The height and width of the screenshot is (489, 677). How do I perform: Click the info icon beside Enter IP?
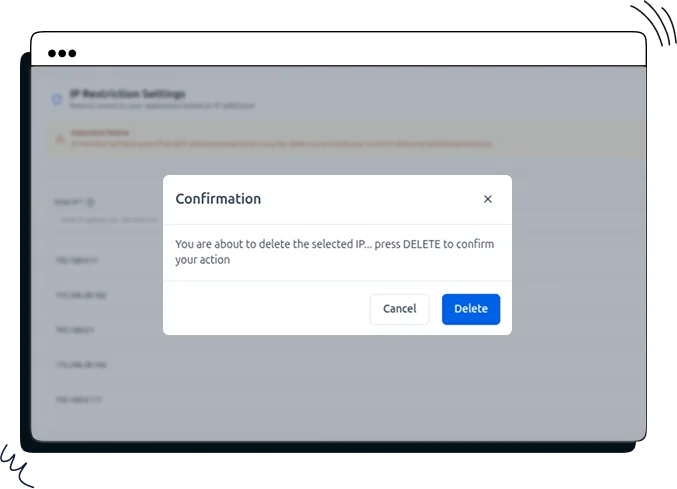click(90, 201)
